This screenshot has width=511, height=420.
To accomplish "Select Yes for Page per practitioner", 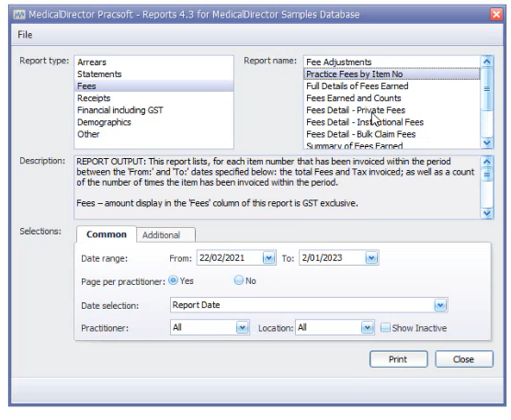I will pos(173,280).
